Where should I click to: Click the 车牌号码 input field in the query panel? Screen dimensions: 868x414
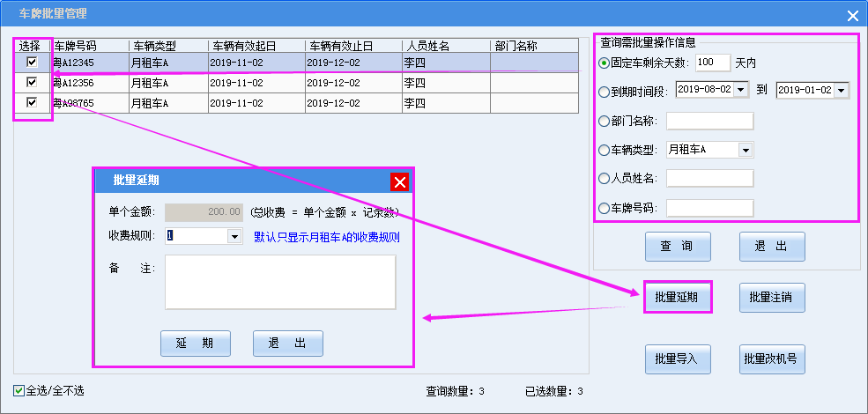710,208
